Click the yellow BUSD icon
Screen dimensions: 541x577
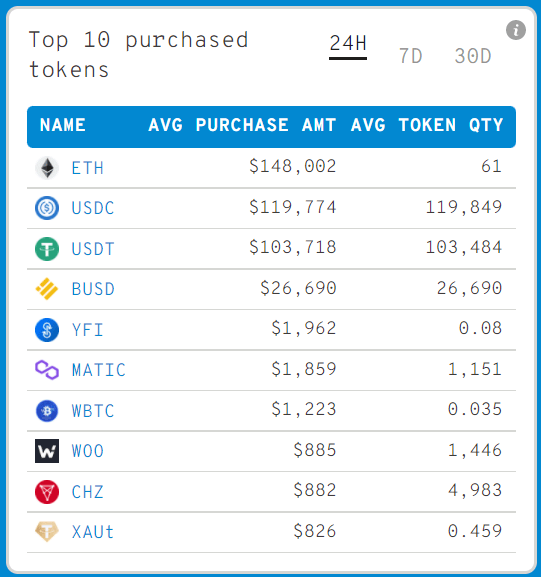(x=47, y=289)
